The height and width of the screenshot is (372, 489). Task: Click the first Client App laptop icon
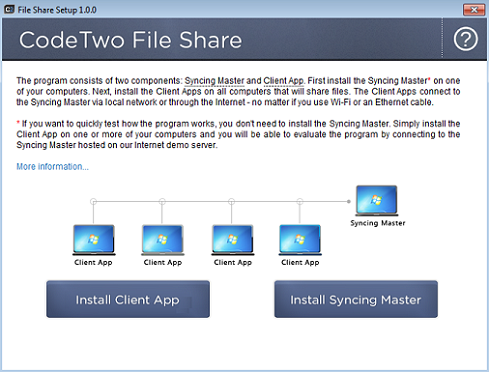[94, 240]
